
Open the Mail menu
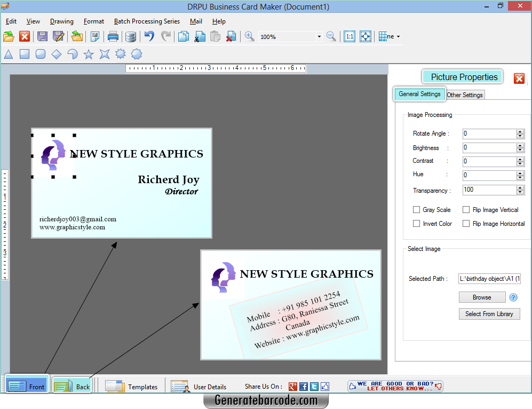[196, 21]
